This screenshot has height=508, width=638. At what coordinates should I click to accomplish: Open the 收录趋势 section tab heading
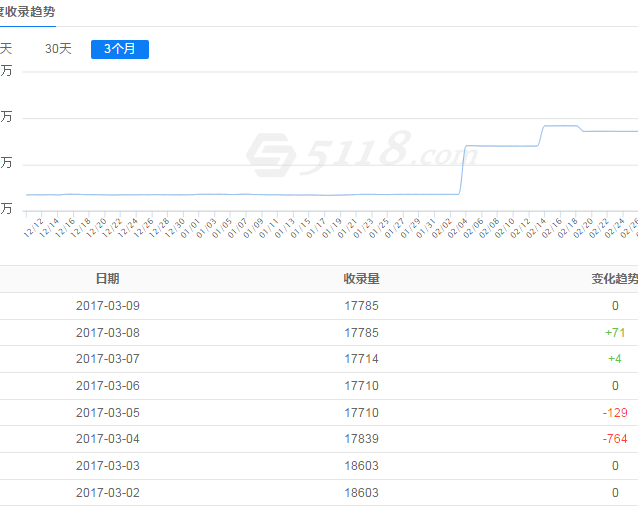(x=27, y=10)
